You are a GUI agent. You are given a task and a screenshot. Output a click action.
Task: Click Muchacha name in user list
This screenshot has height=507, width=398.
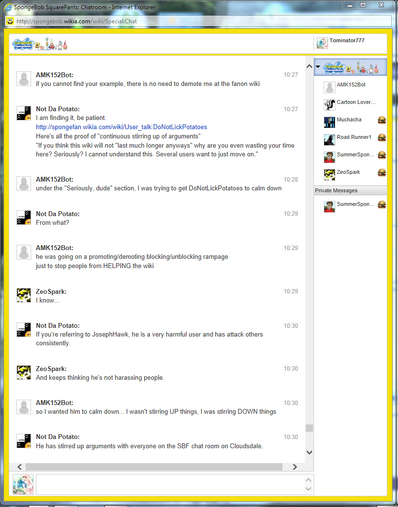pyautogui.click(x=349, y=119)
